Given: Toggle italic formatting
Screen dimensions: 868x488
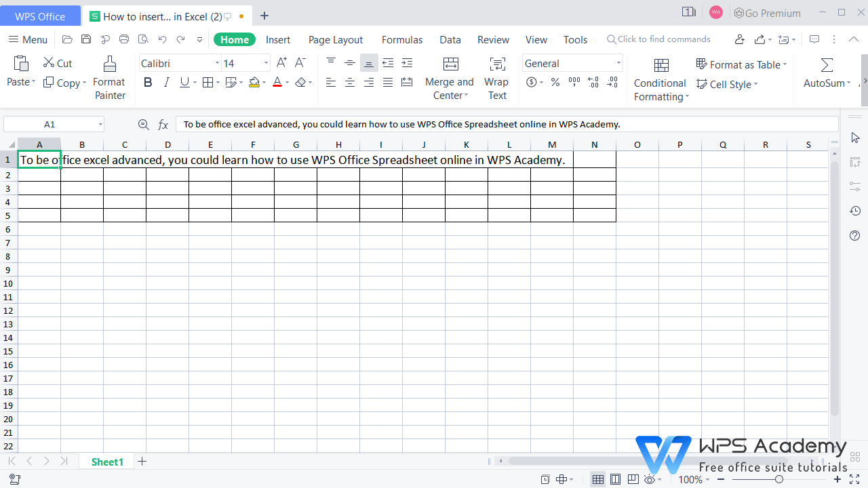Looking at the screenshot, I should pyautogui.click(x=166, y=82).
